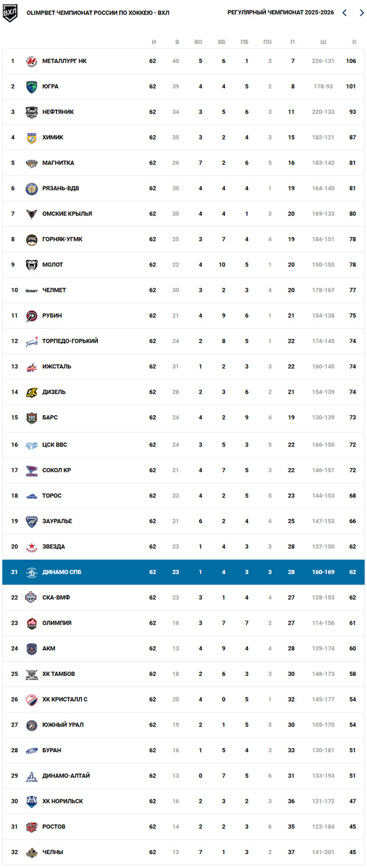
Task: Open the Нефтяник team logo
Action: tap(31, 112)
